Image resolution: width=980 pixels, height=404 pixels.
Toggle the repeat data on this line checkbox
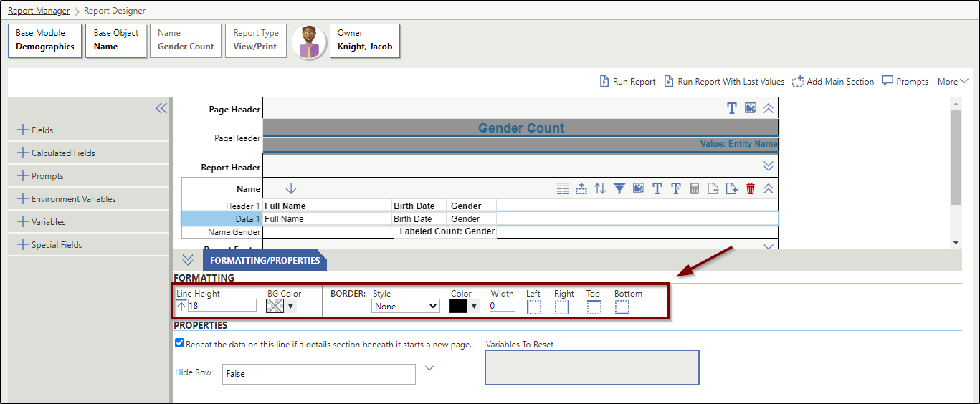pos(180,343)
